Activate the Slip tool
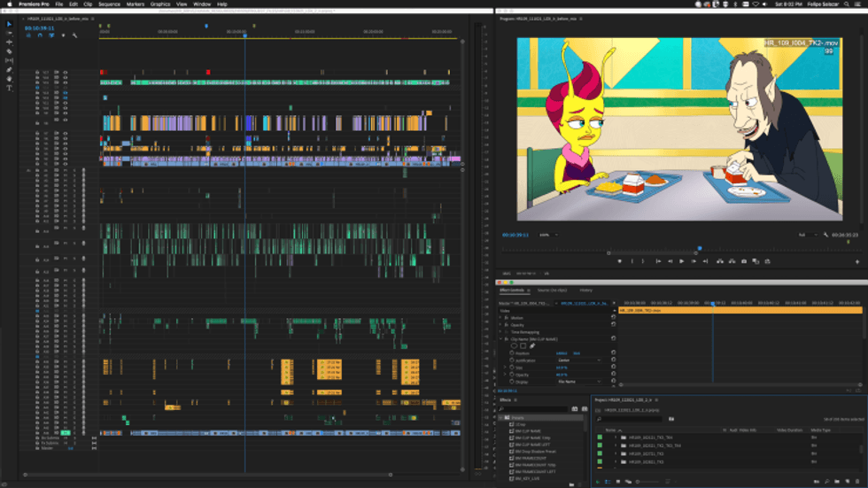 (x=9, y=60)
